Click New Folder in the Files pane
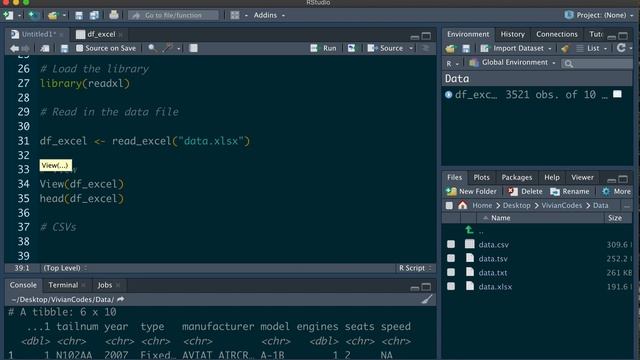The image size is (640, 360). coord(472,191)
